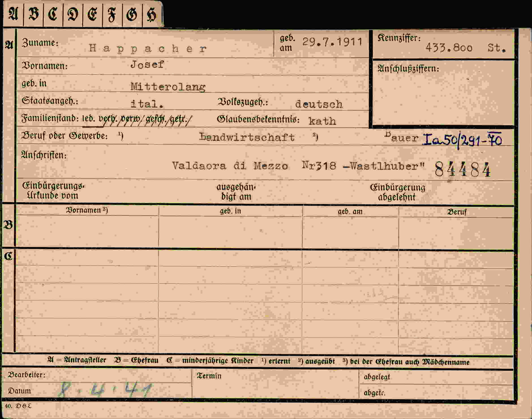Viewport: 532px width, 419px height.
Task: Click the underlined marital status 'led.'
Action: (x=89, y=119)
